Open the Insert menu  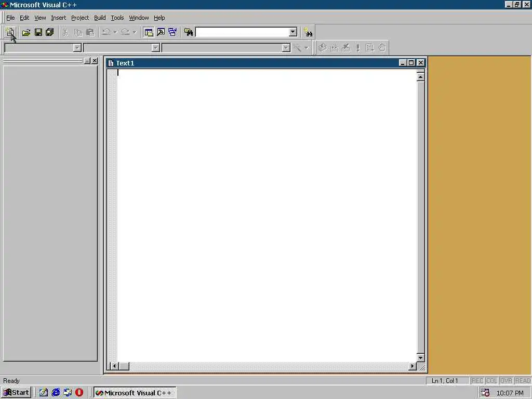(x=58, y=18)
